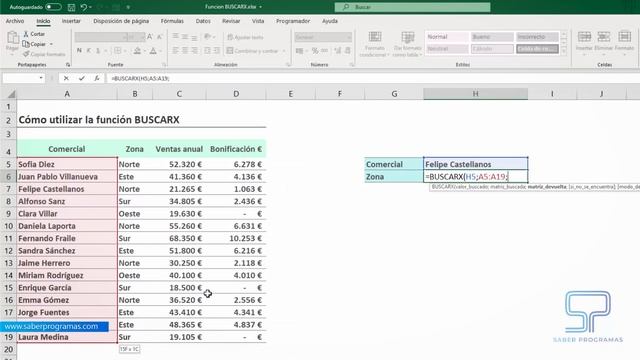Screen dimensions: 640x360
Task: Click the formula bar text
Action: 140,78
